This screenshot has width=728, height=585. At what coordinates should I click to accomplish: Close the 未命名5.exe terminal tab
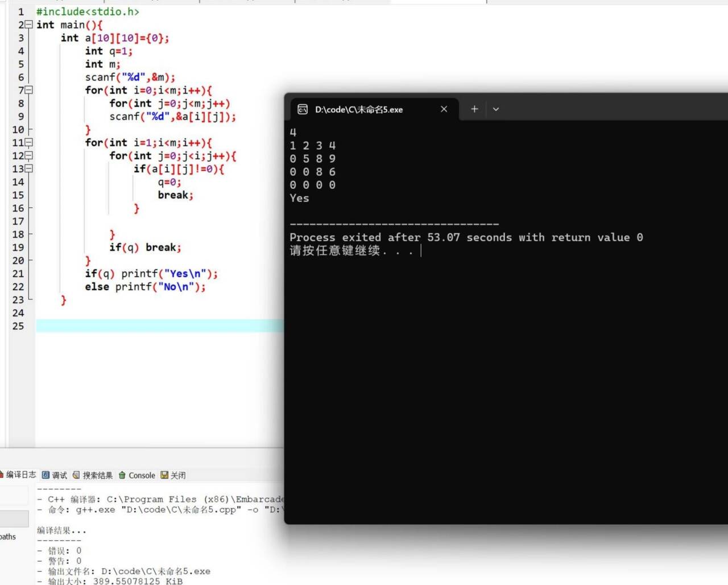pos(444,109)
